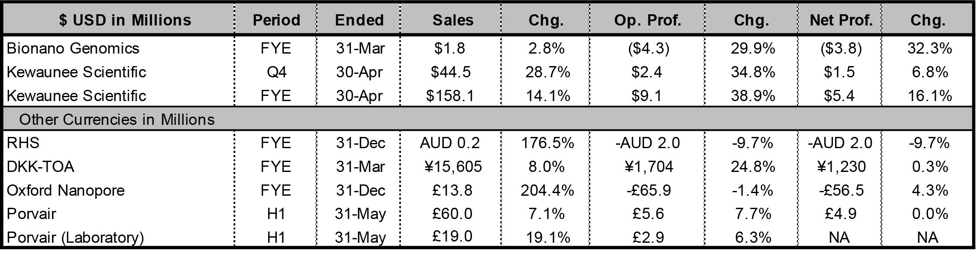This screenshot has height=254, width=980.
Task: Click the 32.3% net profit change cell
Action: pyautogui.click(x=929, y=48)
